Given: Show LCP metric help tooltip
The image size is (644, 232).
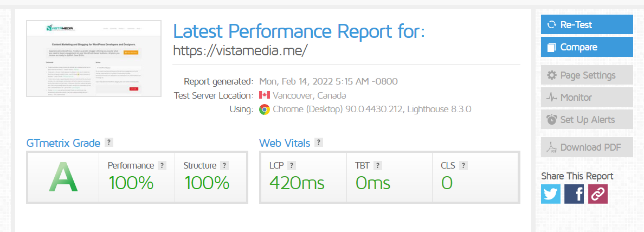Looking at the screenshot, I should click(291, 166).
